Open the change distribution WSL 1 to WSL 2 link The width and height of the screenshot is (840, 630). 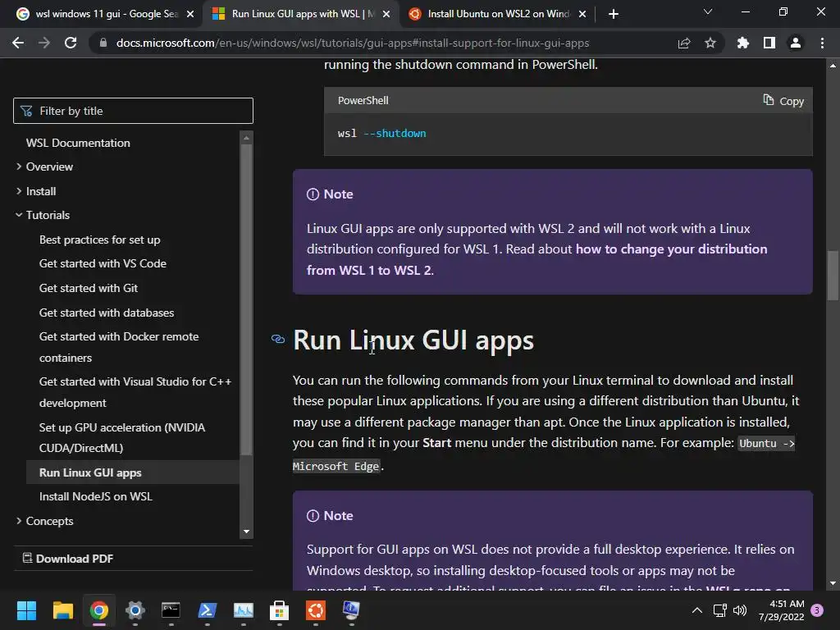pyautogui.click(x=536, y=260)
